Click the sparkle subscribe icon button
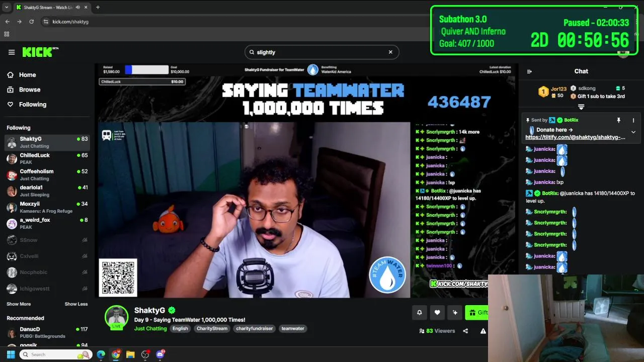This screenshot has height=362, width=644. click(455, 313)
